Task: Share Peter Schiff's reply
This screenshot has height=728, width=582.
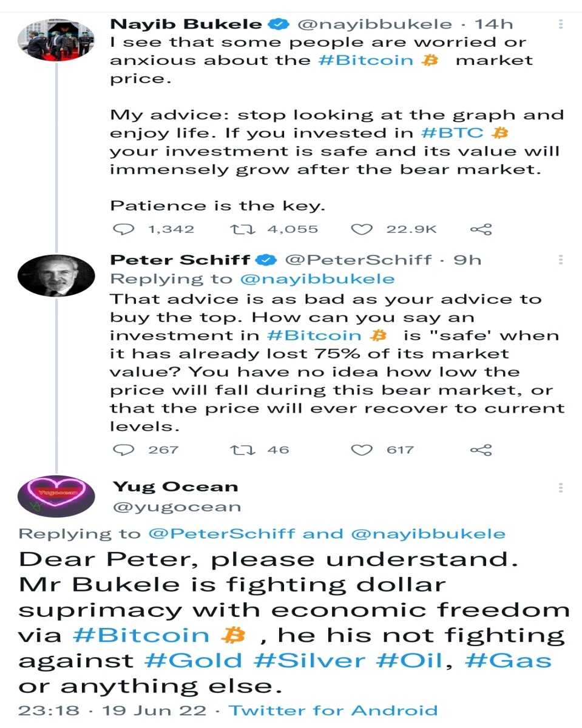Action: point(481,450)
